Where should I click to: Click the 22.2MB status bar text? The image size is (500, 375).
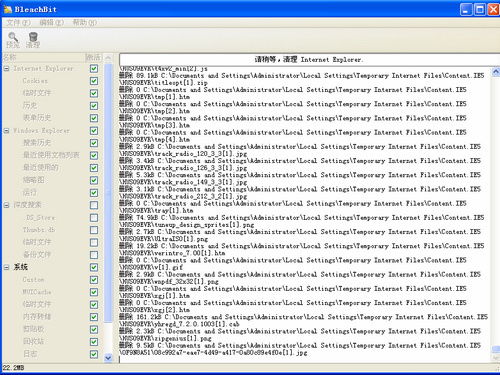pyautogui.click(x=13, y=368)
